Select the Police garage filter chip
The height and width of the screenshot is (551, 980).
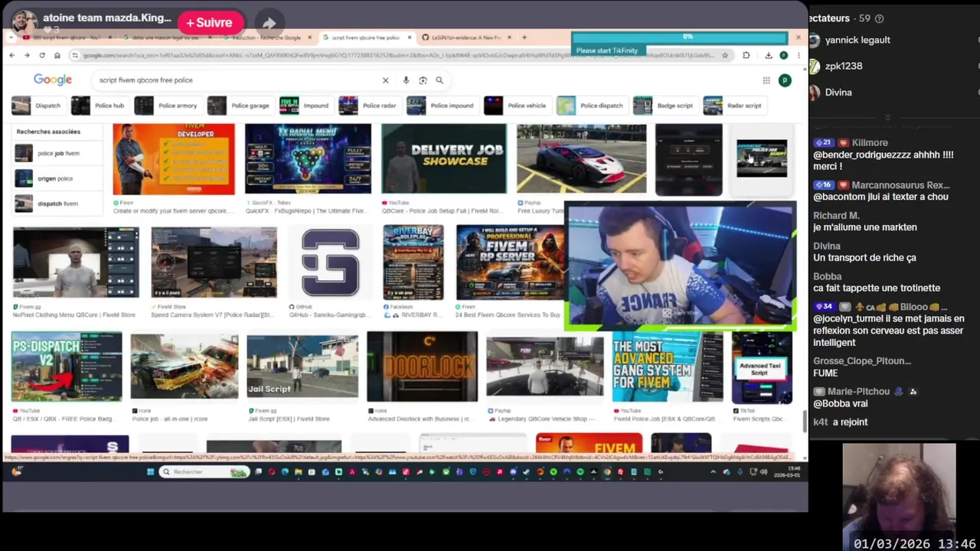239,106
